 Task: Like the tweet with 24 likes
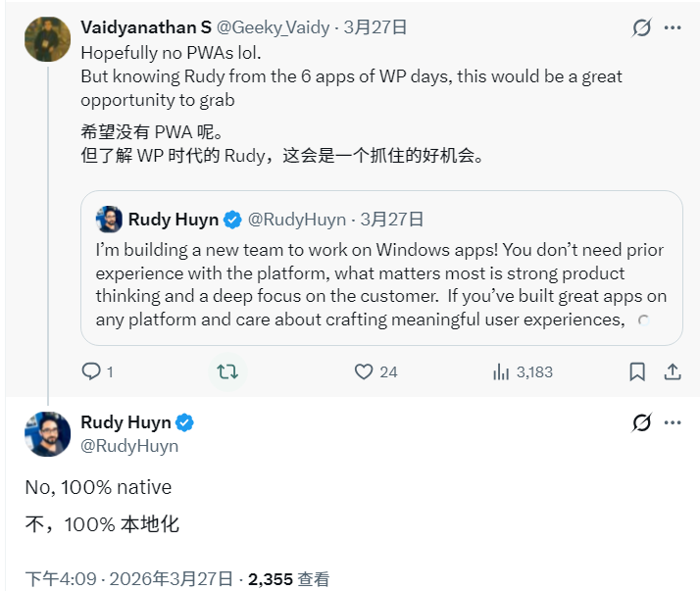coord(365,371)
